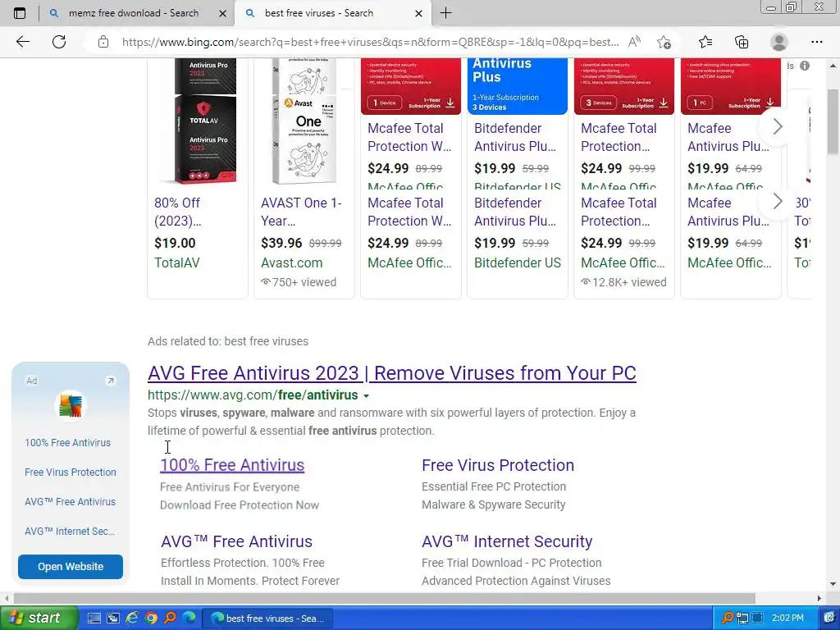Click the vertical scrollbar thumb
Image resolution: width=840 pixels, height=630 pixels.
[x=833, y=121]
